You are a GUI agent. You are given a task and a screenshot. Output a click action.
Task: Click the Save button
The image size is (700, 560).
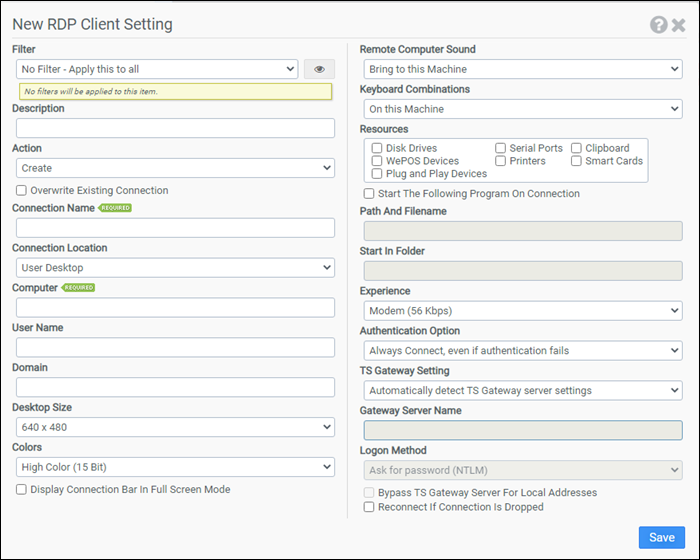click(x=661, y=537)
